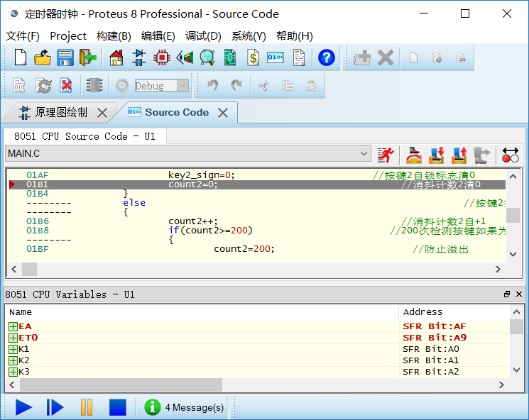529x420 pixels.
Task: Click the Step simulation button
Action: [55, 407]
